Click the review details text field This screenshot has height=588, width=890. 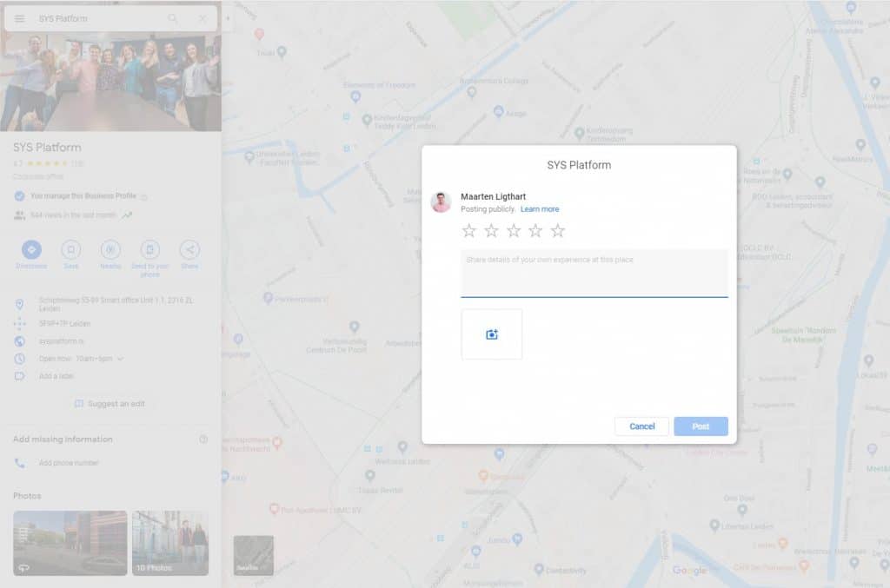pos(594,273)
